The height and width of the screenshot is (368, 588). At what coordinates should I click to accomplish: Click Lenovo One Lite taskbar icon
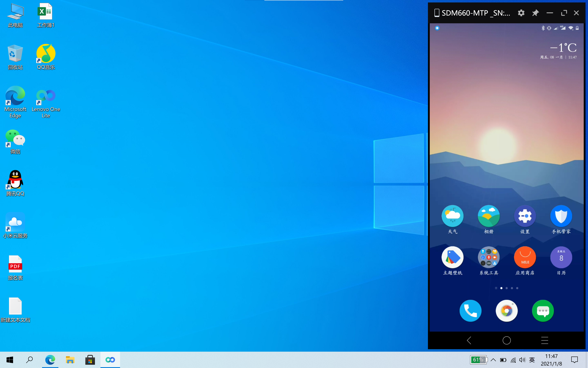click(110, 360)
